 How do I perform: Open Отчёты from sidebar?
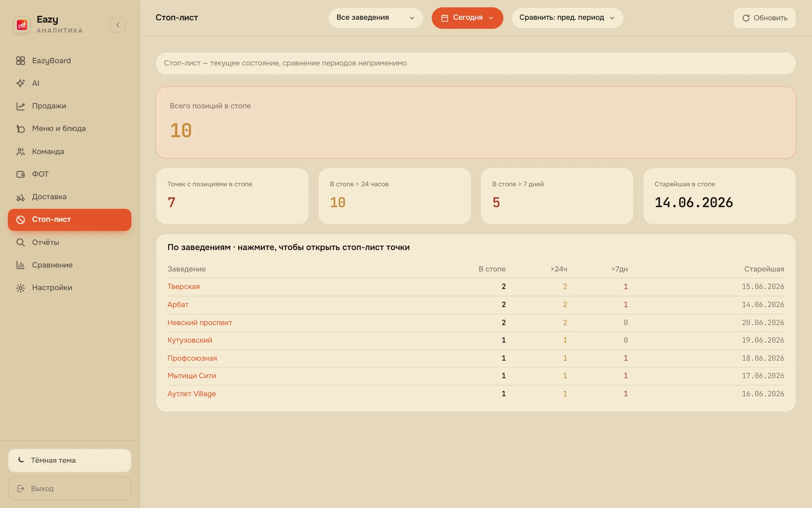69,242
